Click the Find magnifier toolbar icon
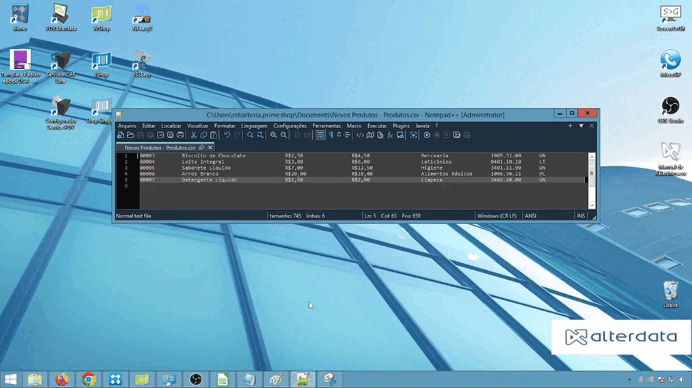 [250, 135]
